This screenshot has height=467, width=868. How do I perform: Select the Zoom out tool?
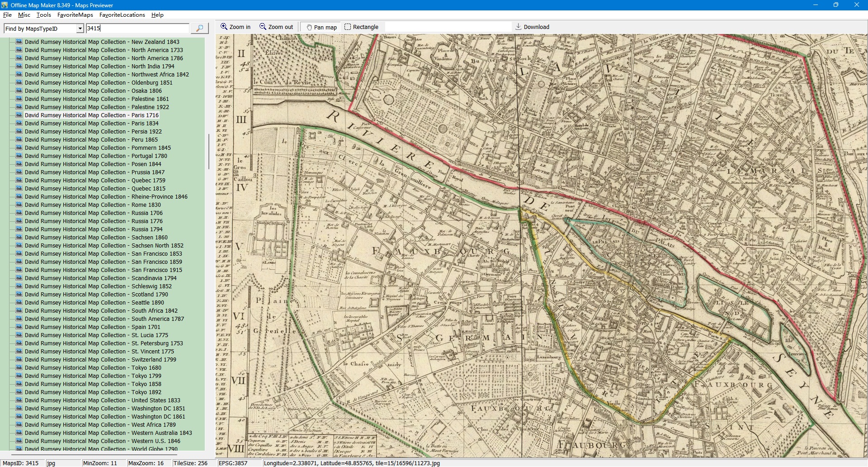pyautogui.click(x=276, y=27)
